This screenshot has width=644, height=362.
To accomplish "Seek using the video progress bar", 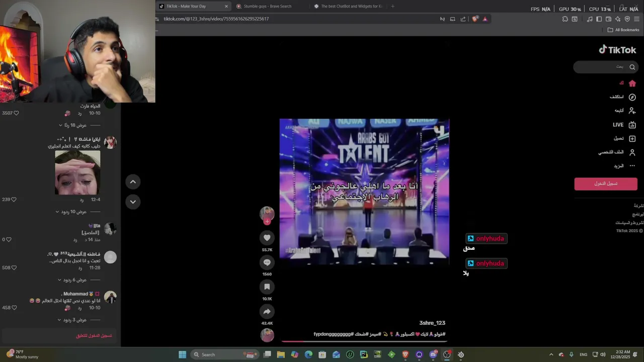I will (x=364, y=341).
